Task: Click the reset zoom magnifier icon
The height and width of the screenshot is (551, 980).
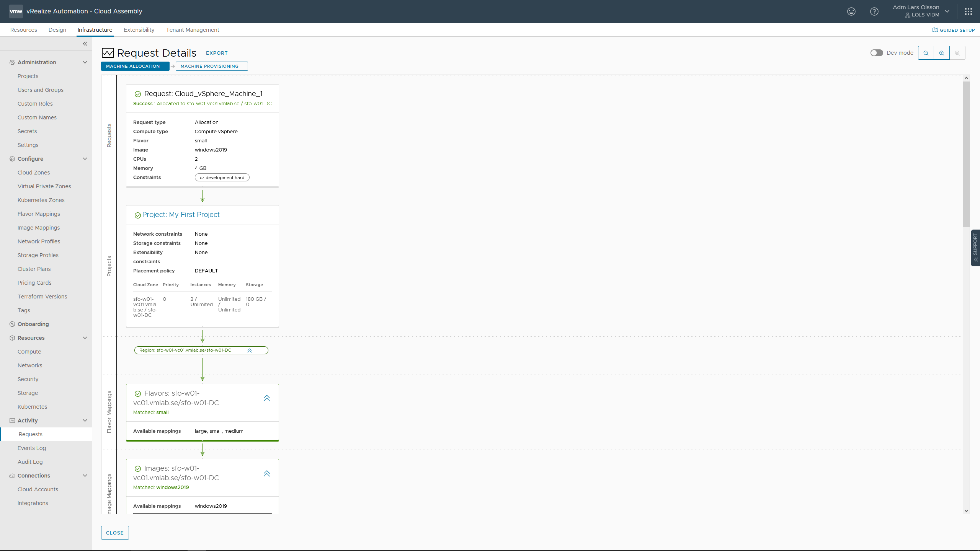Action: pyautogui.click(x=957, y=53)
